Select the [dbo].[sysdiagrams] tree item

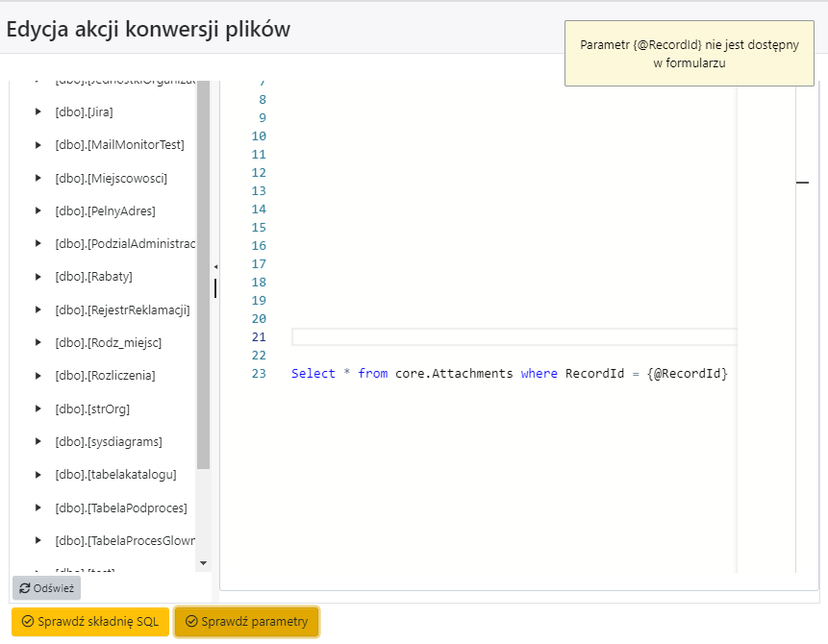point(108,441)
